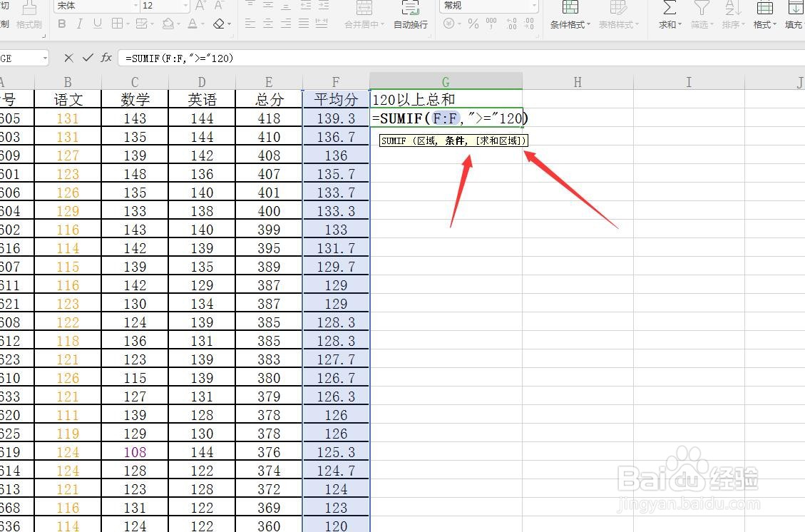
Task: Click the auto wrap text icon
Action: coord(410,8)
